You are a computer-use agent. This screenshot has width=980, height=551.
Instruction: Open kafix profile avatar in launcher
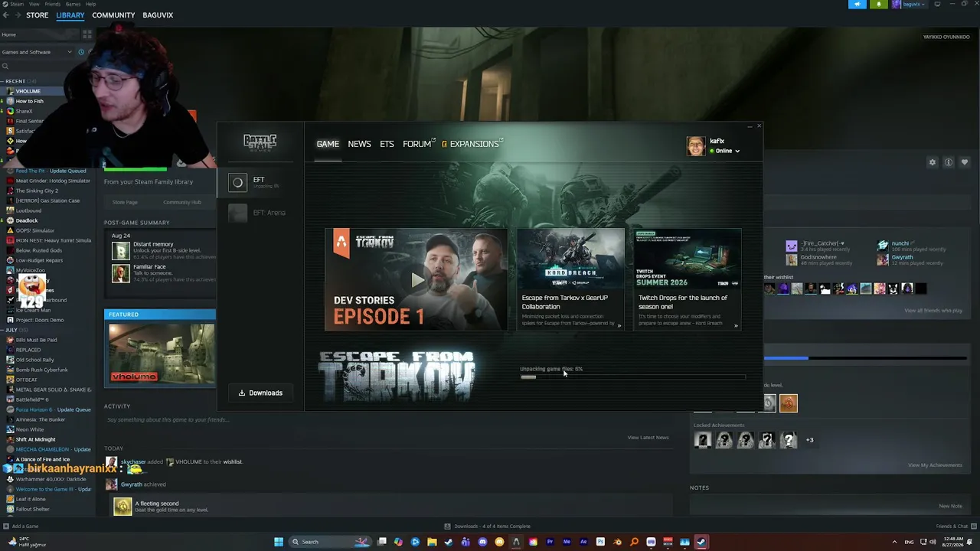pyautogui.click(x=696, y=146)
